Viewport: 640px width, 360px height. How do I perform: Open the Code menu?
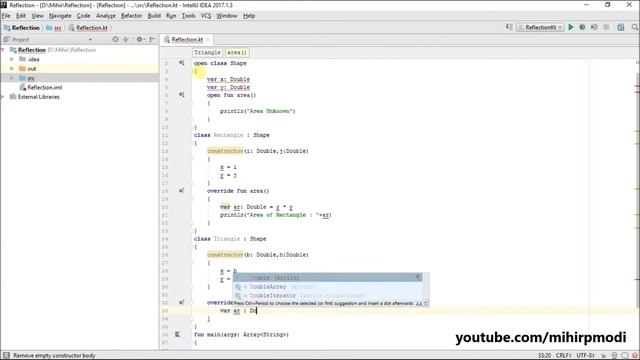coord(83,16)
